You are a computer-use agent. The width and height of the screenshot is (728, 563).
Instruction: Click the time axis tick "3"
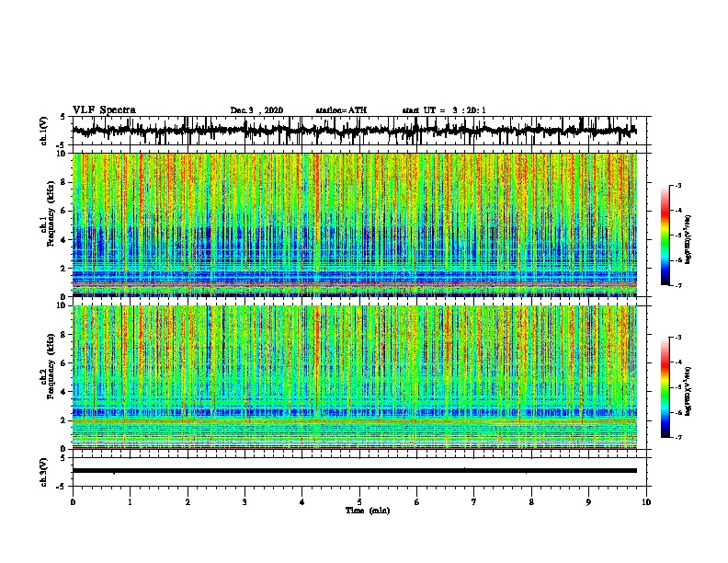click(x=245, y=502)
